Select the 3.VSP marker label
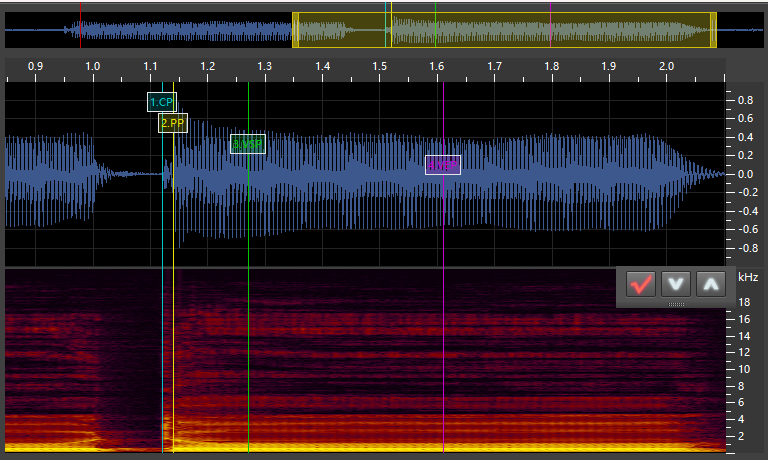The image size is (768, 460). tap(248, 144)
